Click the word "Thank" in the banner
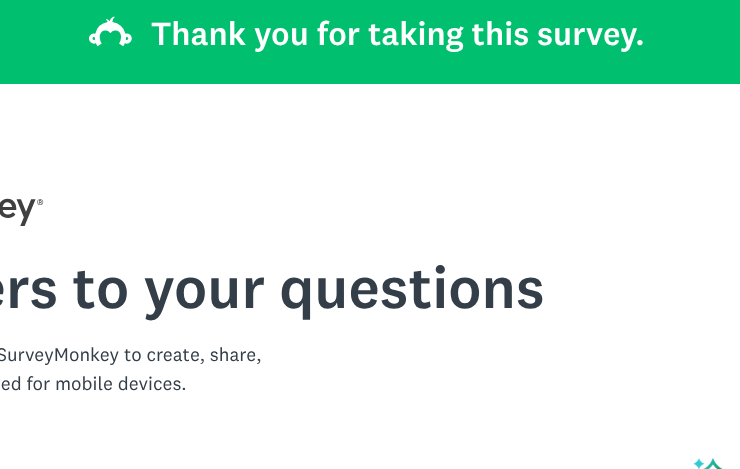The image size is (740, 469). [198, 36]
